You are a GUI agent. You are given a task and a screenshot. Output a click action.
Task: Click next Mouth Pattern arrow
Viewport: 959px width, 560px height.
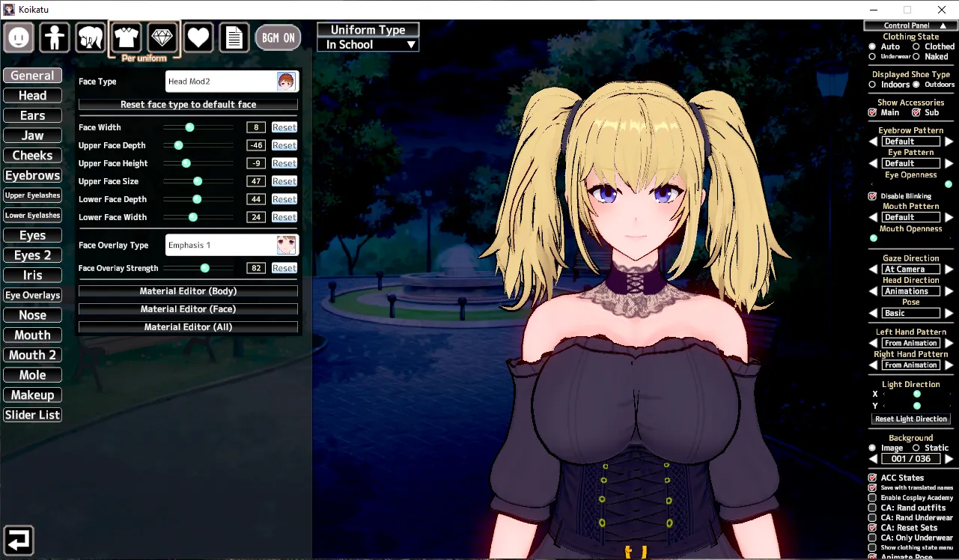[949, 217]
